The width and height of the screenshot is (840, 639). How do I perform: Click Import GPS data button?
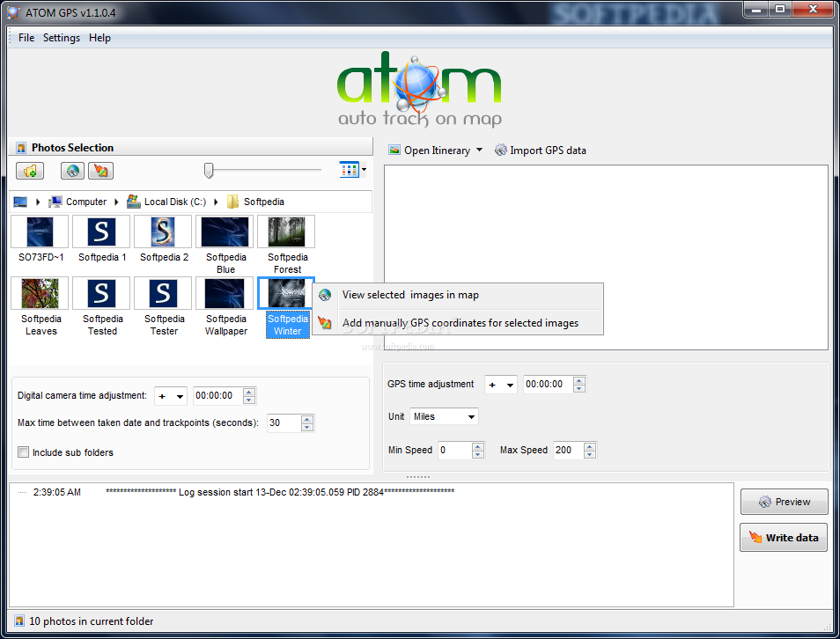click(x=540, y=151)
